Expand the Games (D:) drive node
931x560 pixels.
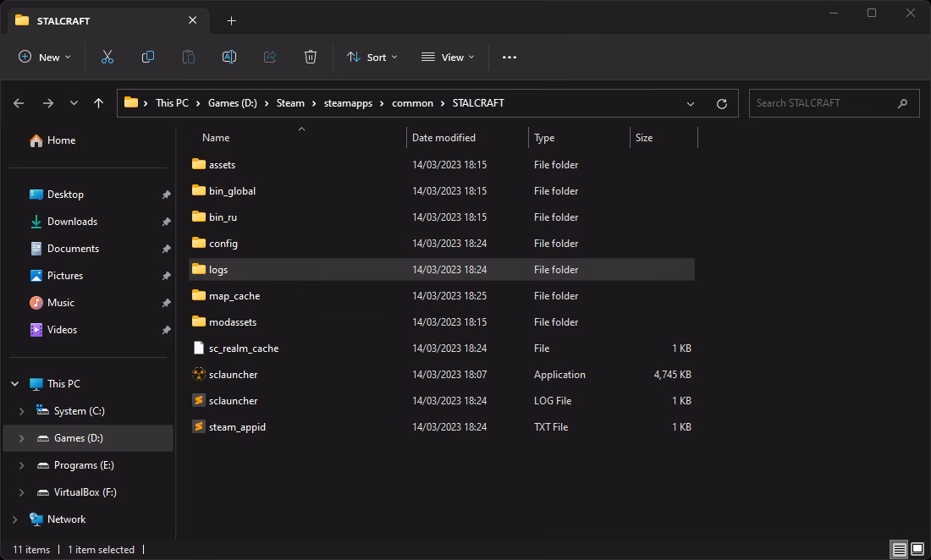pyautogui.click(x=22, y=438)
